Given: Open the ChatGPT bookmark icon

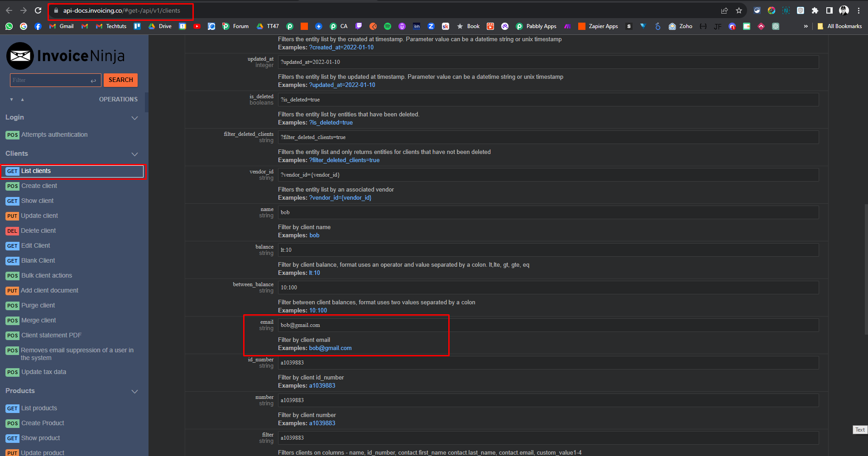Looking at the screenshot, I should (x=776, y=26).
